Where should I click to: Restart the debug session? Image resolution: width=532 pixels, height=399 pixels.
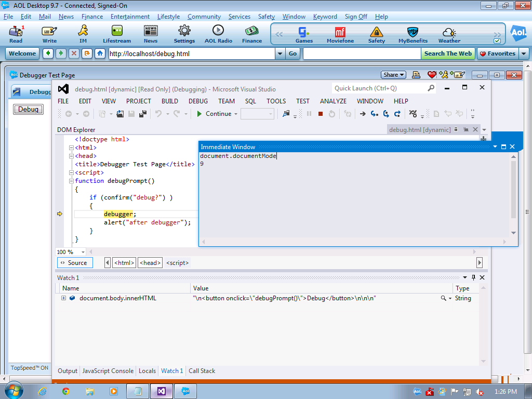click(331, 114)
